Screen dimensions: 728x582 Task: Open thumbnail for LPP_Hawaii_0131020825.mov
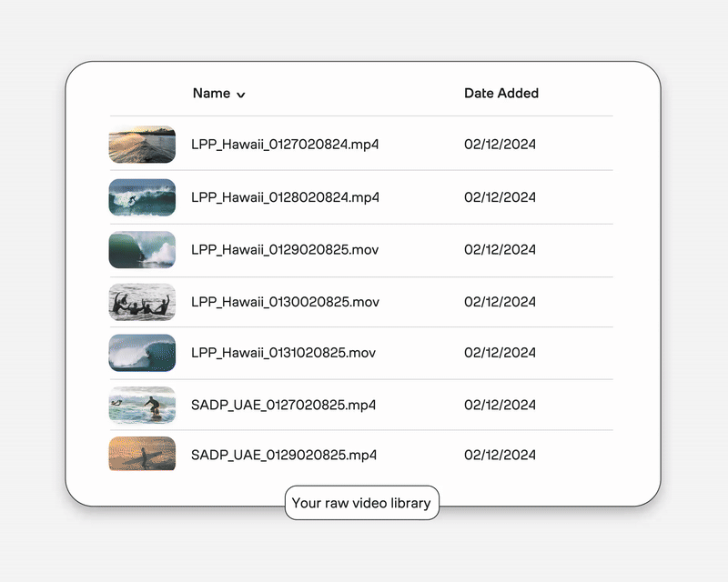click(142, 353)
